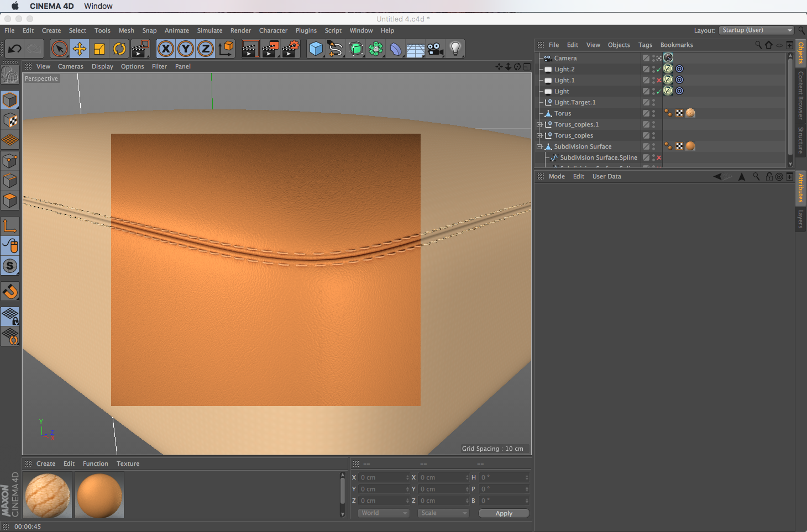The width and height of the screenshot is (807, 532).
Task: Open the Bookmarks menu in the Objects panel
Action: pyautogui.click(x=676, y=45)
